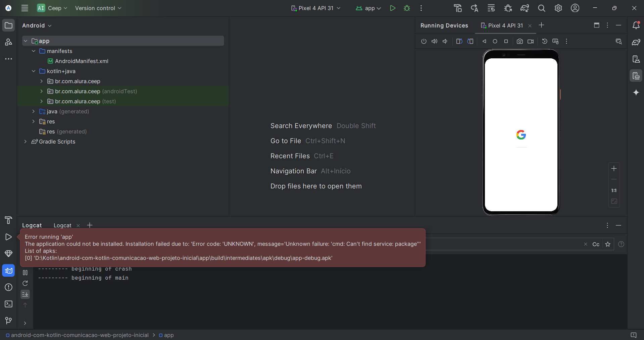Toggle the Project tool window folder icon
Image resolution: width=644 pixels, height=340 pixels.
pos(8,25)
